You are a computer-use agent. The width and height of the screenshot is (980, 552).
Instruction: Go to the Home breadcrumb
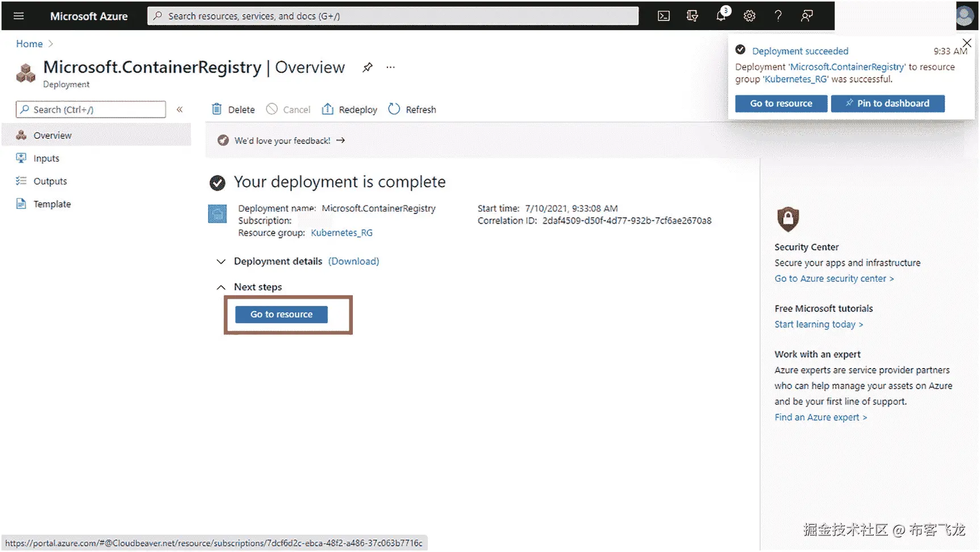tap(30, 44)
